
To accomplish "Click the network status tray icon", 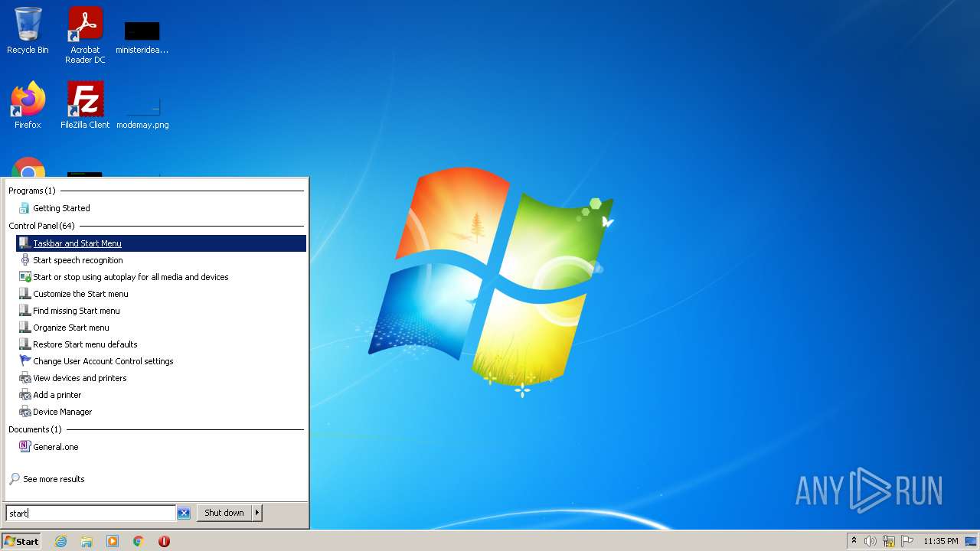I will [x=889, y=541].
